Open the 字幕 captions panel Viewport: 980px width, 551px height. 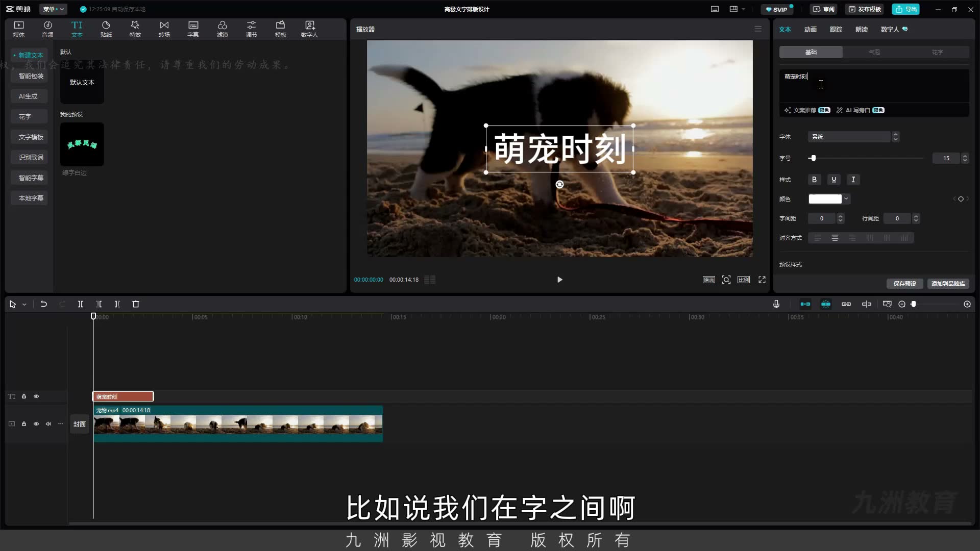[x=193, y=29]
